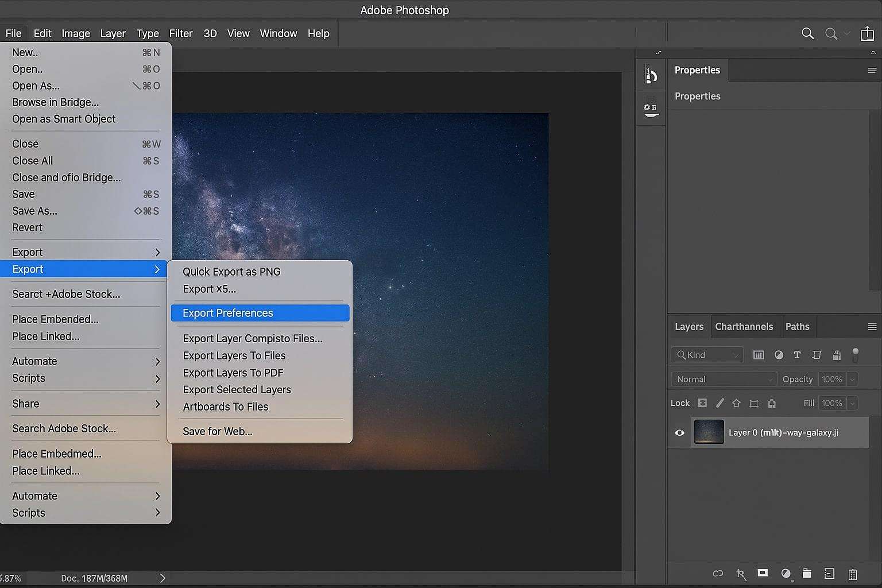The width and height of the screenshot is (882, 588).
Task: Toggle lock image pixels brush icon
Action: point(719,403)
